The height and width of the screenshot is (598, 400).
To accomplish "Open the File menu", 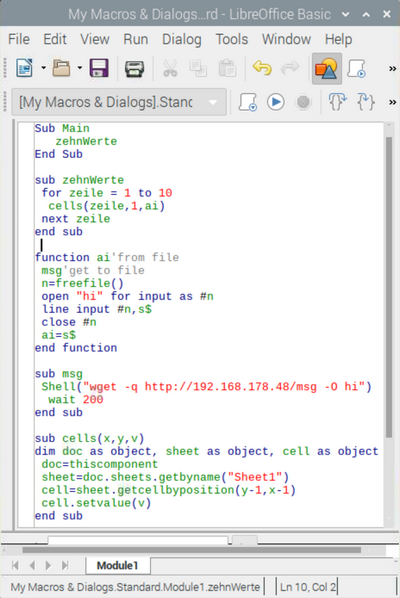I will pos(19,39).
